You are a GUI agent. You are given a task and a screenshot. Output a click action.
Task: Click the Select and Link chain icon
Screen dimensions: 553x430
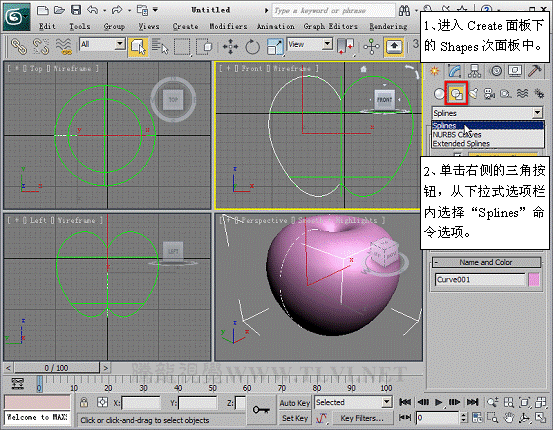pos(19,46)
